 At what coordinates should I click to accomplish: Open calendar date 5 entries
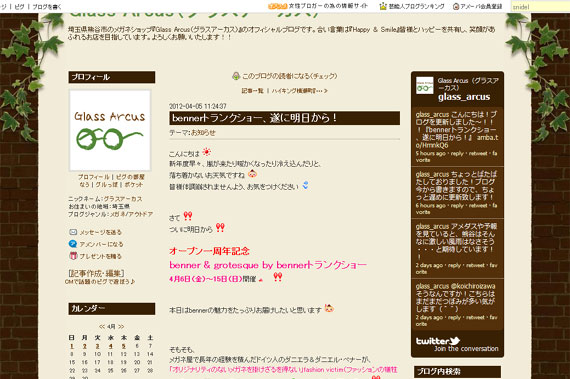point(124,346)
